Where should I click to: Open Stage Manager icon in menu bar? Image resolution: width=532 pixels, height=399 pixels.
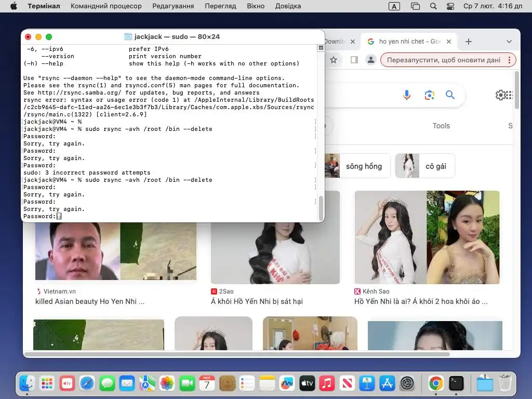click(x=415, y=6)
